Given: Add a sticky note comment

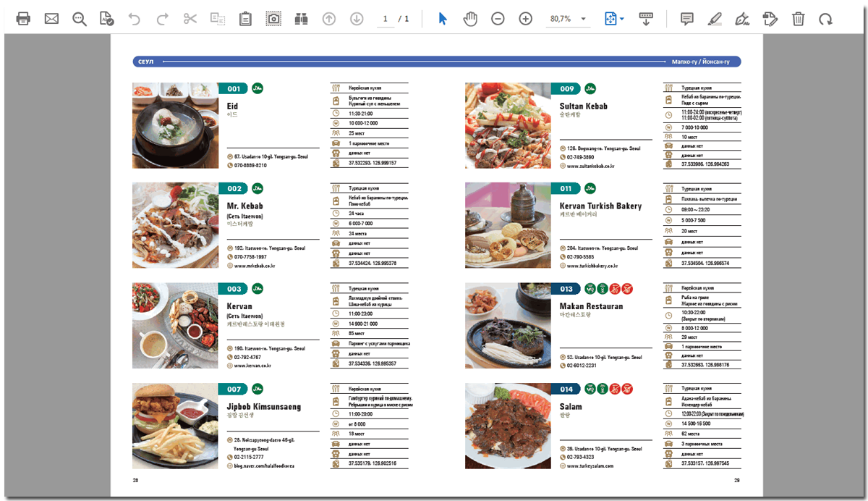Looking at the screenshot, I should (x=687, y=19).
